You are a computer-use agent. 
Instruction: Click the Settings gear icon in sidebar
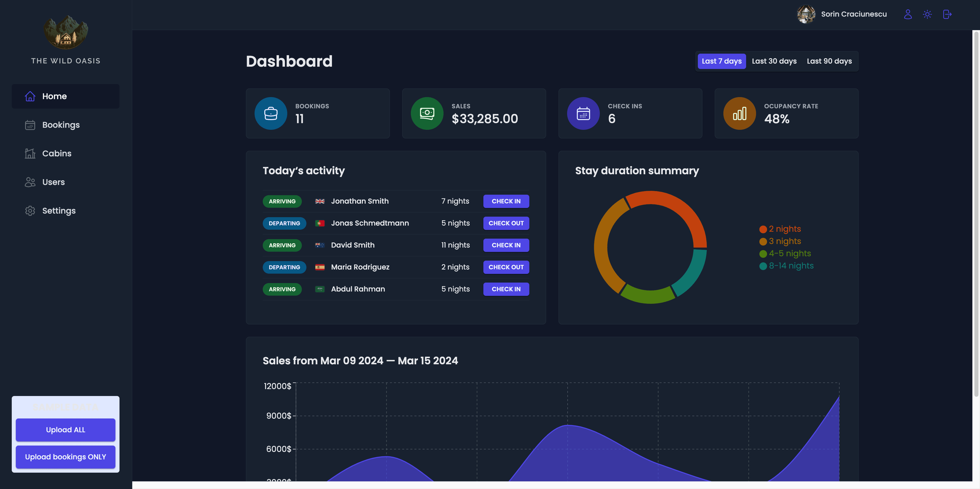click(x=30, y=211)
